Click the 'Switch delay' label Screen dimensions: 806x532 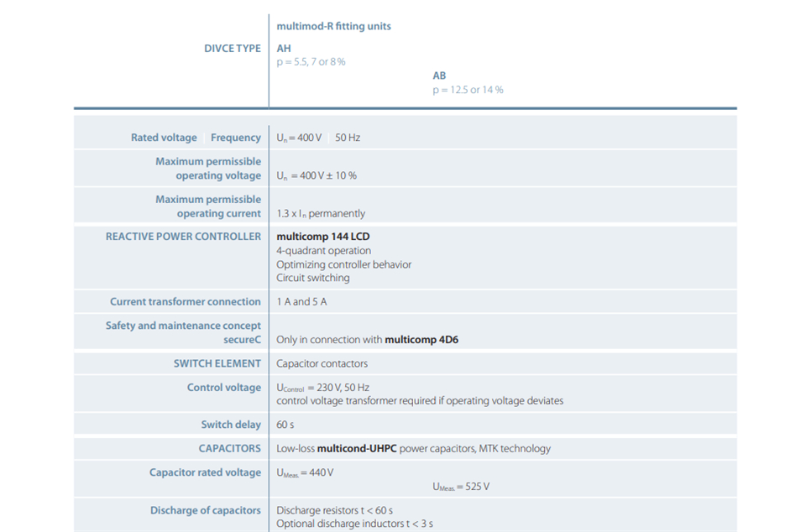232,425
